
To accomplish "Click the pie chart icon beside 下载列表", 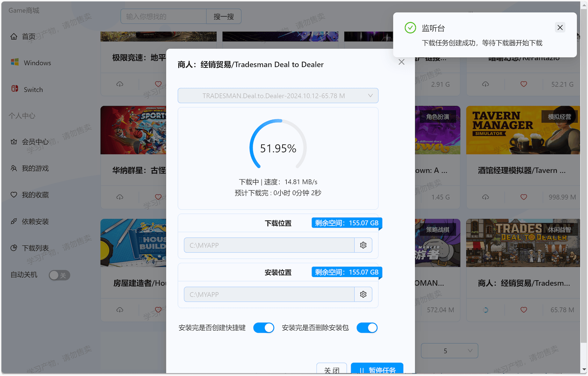I will tap(14, 248).
